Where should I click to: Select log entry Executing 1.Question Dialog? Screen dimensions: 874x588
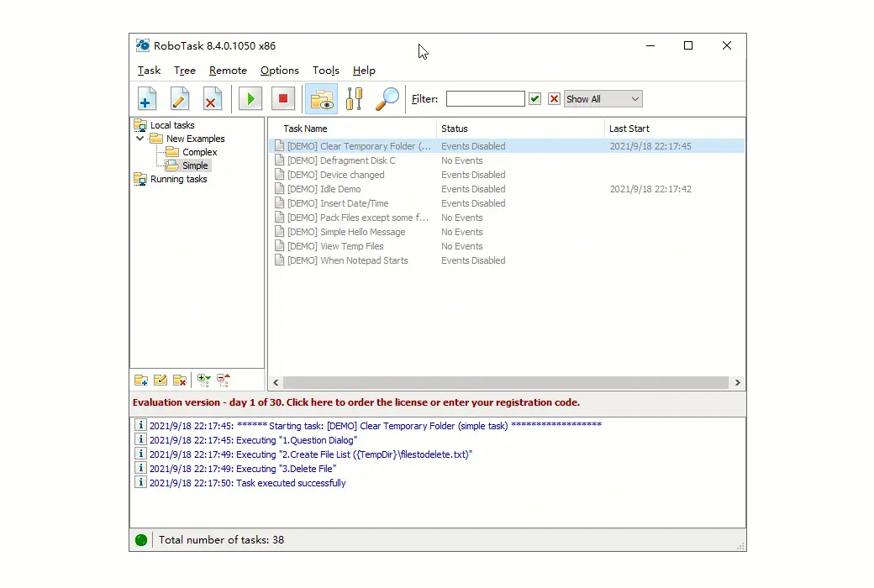tap(253, 440)
